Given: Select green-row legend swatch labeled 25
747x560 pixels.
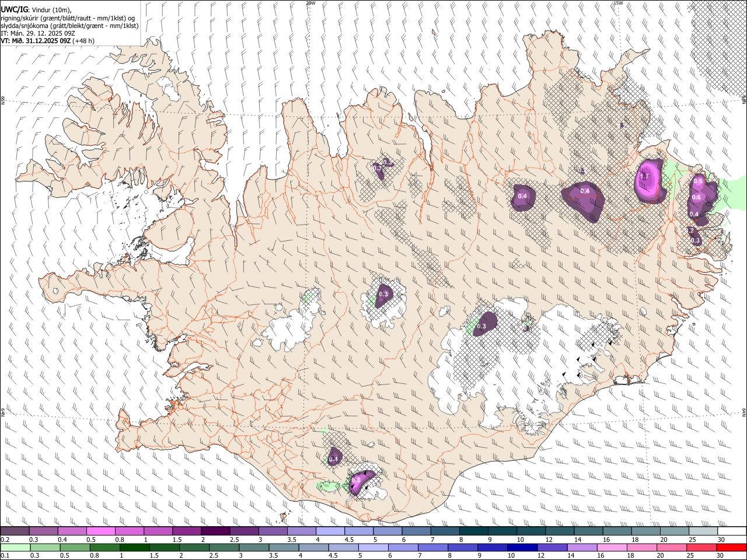Looking at the screenshot, I should coord(702,547).
